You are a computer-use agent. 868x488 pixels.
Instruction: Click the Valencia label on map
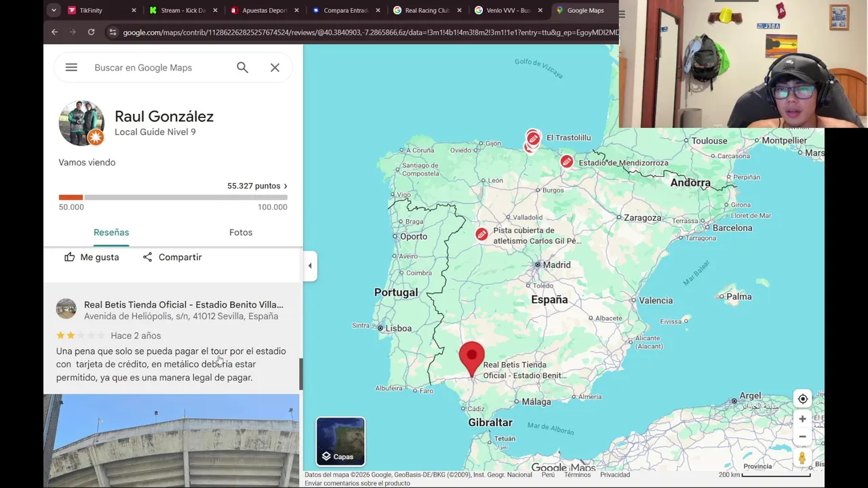tap(656, 300)
